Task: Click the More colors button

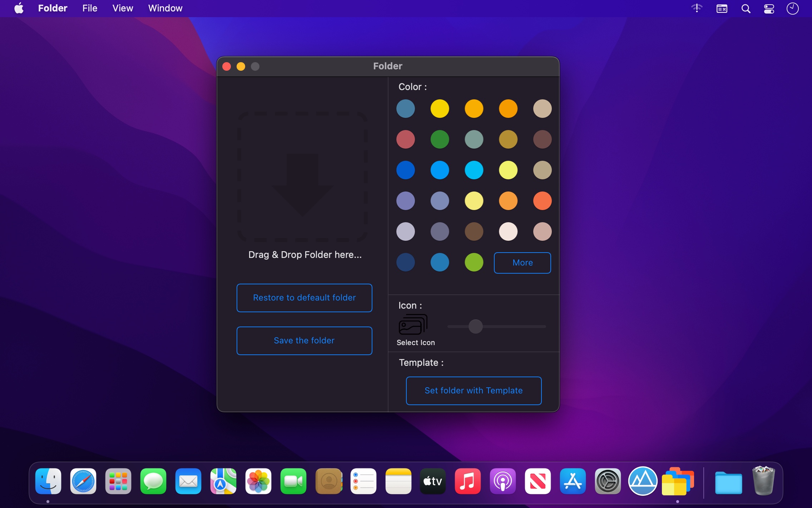Action: (x=523, y=263)
